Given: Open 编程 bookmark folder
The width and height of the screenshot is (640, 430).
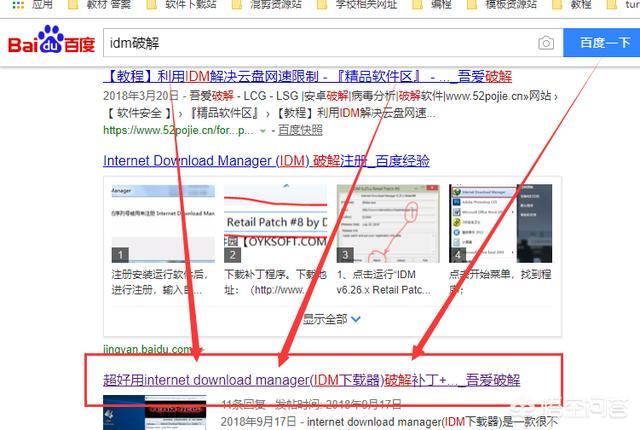Looking at the screenshot, I should point(432,5).
